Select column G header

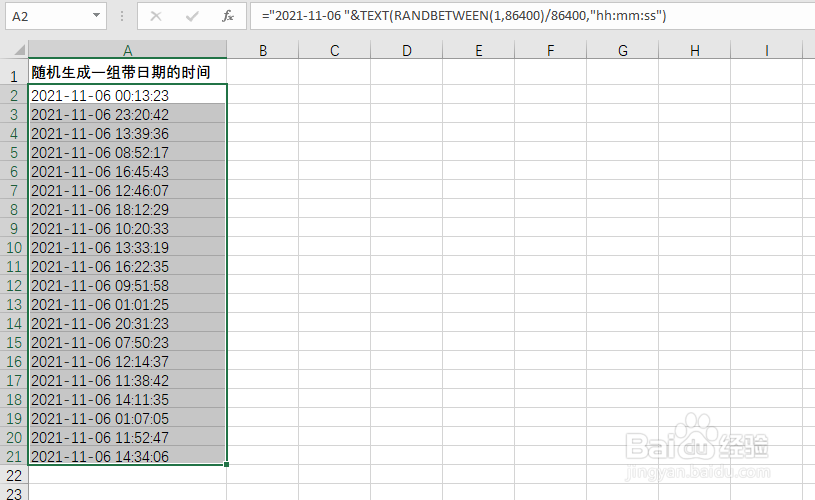[x=622, y=50]
